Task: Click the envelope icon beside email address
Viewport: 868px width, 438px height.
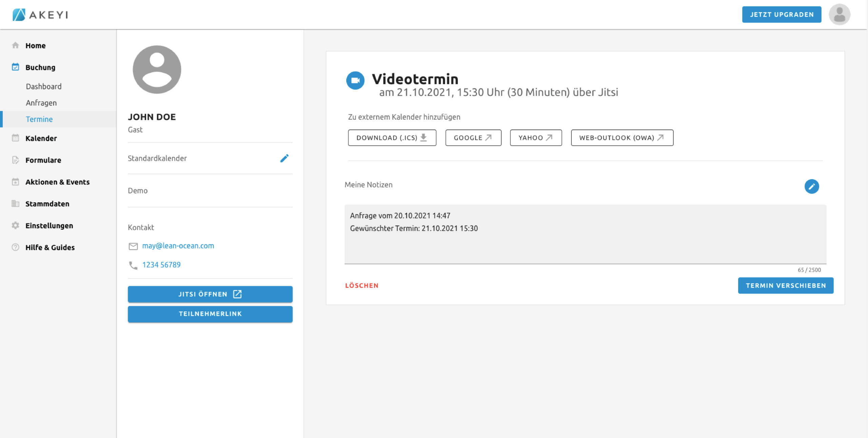Action: [133, 246]
